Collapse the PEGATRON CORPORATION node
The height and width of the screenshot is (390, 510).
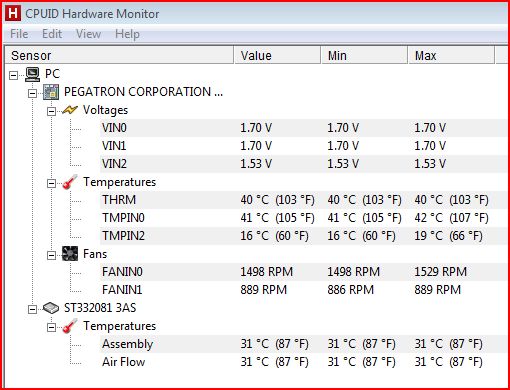(x=32, y=93)
